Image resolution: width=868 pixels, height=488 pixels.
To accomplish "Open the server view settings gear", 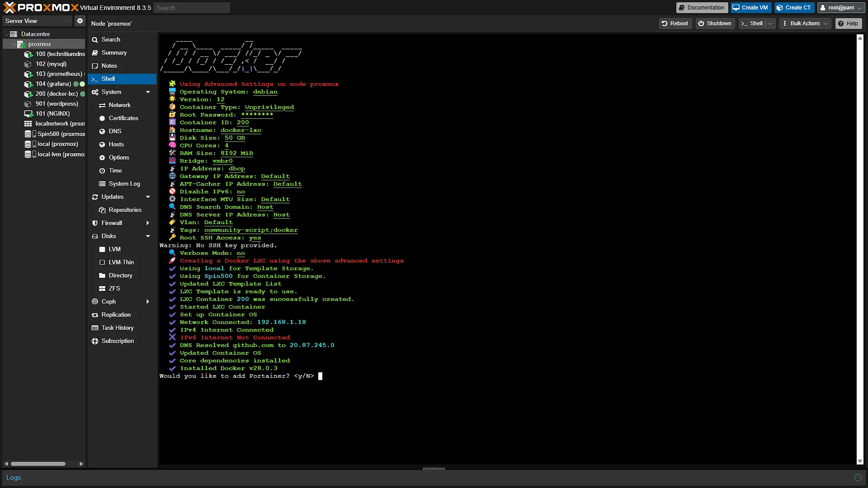I will click(80, 21).
